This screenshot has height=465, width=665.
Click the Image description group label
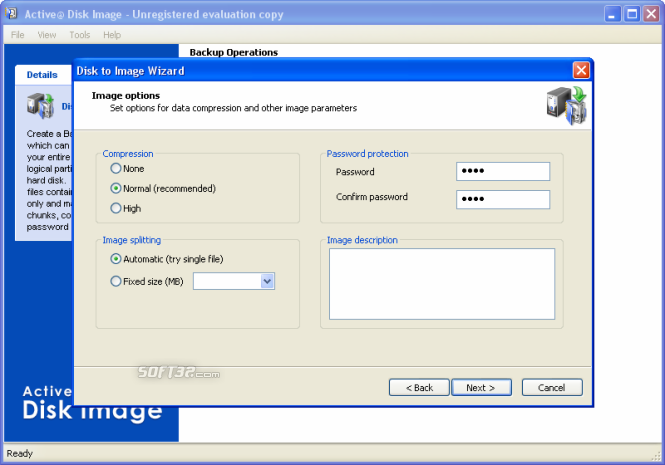pyautogui.click(x=362, y=240)
